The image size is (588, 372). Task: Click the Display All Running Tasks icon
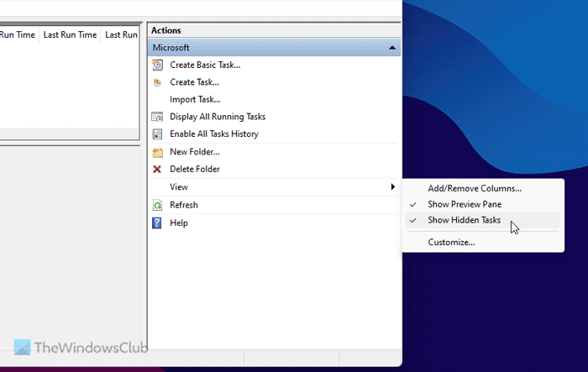click(x=157, y=117)
